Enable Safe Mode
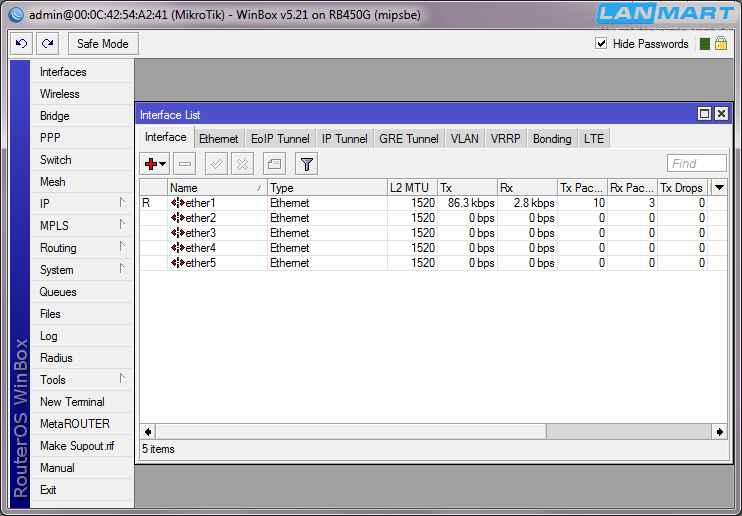 tap(103, 44)
